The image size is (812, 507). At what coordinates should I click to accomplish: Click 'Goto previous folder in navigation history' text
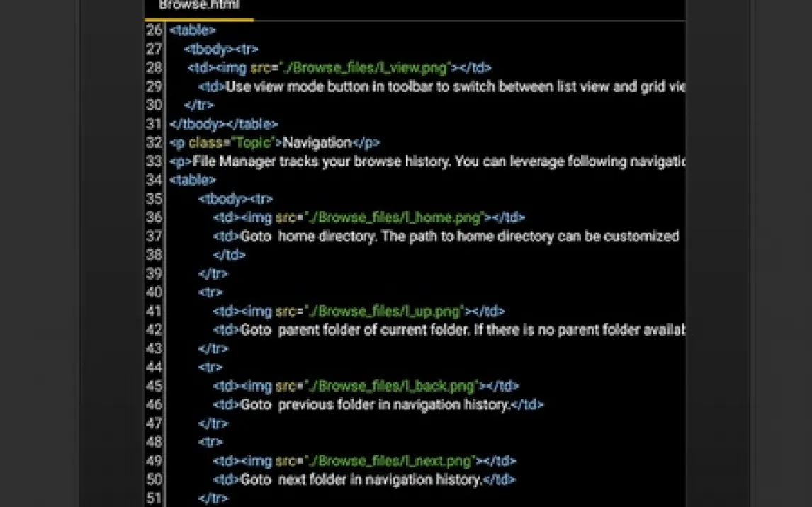pyautogui.click(x=376, y=405)
